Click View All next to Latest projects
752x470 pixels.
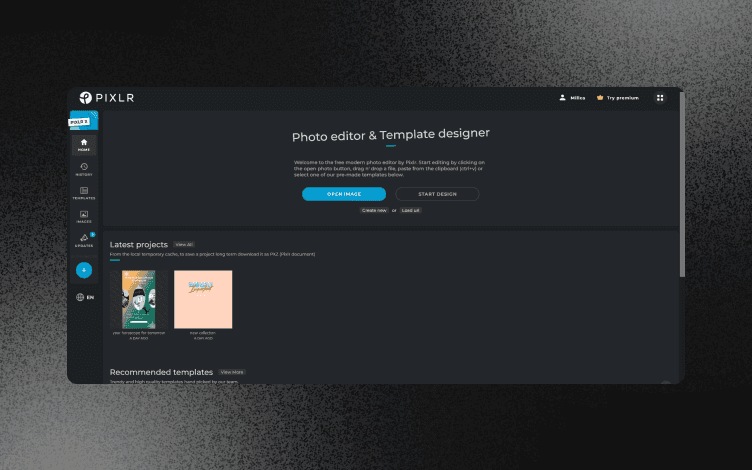(184, 245)
